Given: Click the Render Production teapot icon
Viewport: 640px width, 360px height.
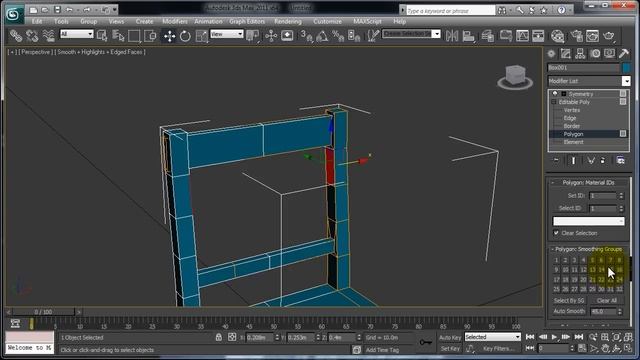Looking at the screenshot, I should [609, 36].
